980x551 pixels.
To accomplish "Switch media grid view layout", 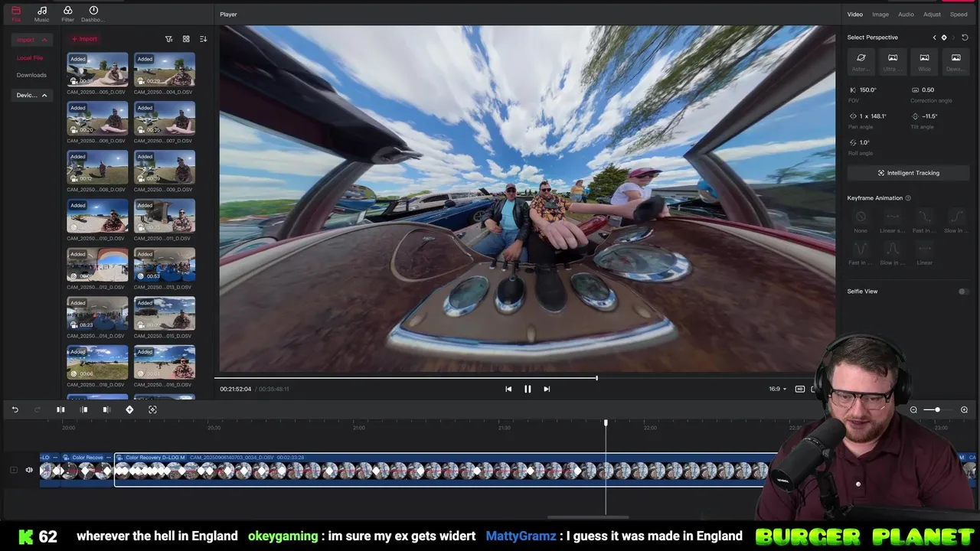I will pyautogui.click(x=186, y=39).
